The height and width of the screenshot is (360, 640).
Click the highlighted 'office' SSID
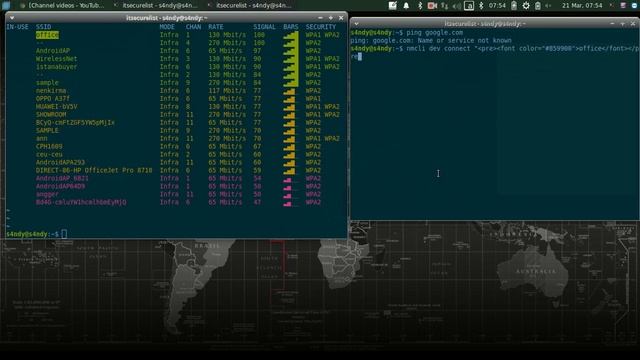pos(47,35)
